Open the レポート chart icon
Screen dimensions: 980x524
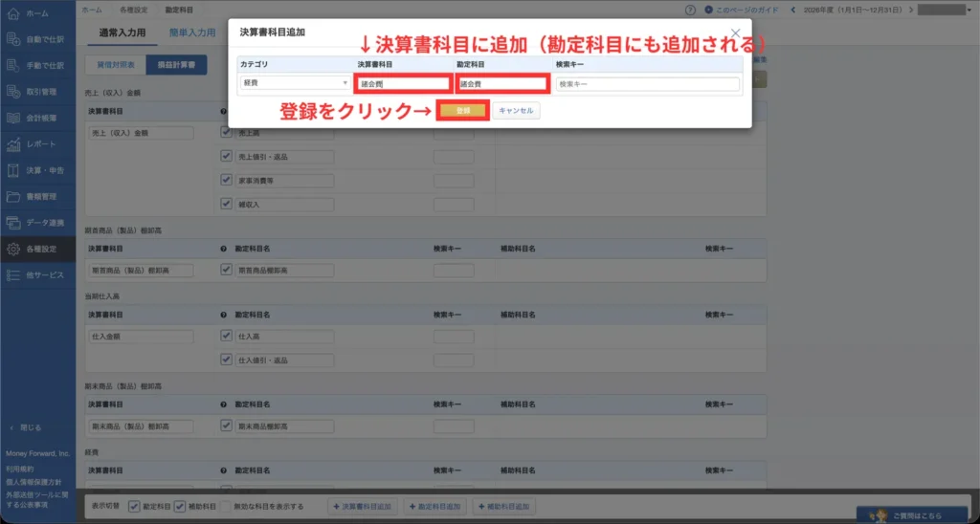(x=13, y=144)
